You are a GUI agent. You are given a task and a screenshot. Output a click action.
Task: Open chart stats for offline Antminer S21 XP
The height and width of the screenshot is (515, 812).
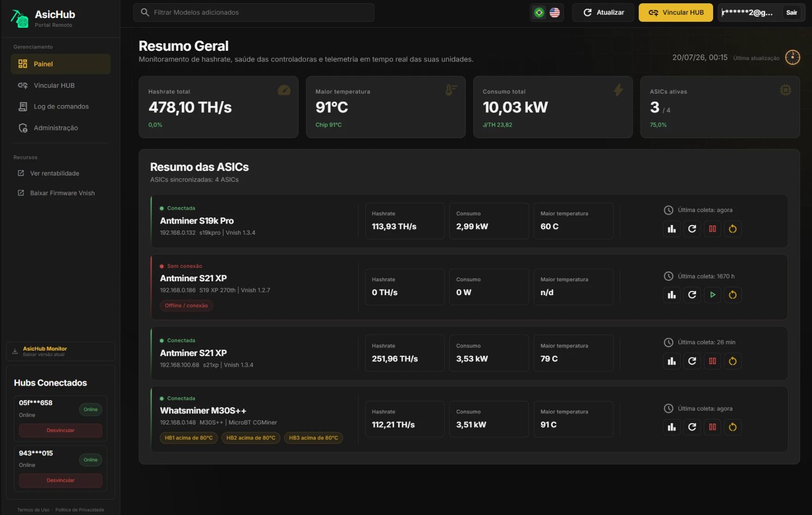pos(672,295)
